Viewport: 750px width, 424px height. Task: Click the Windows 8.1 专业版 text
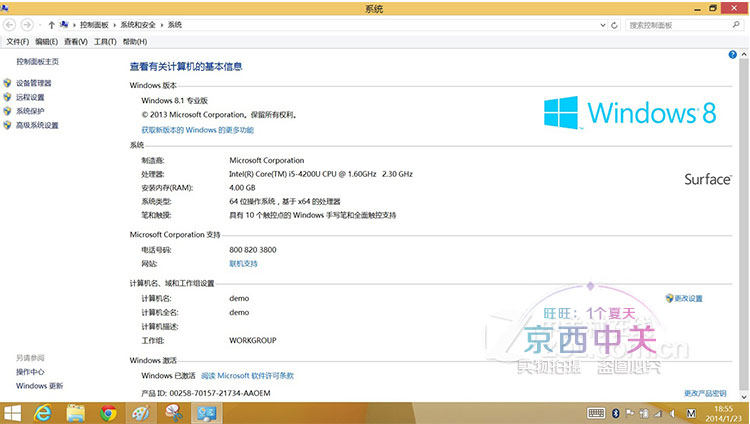tap(175, 100)
